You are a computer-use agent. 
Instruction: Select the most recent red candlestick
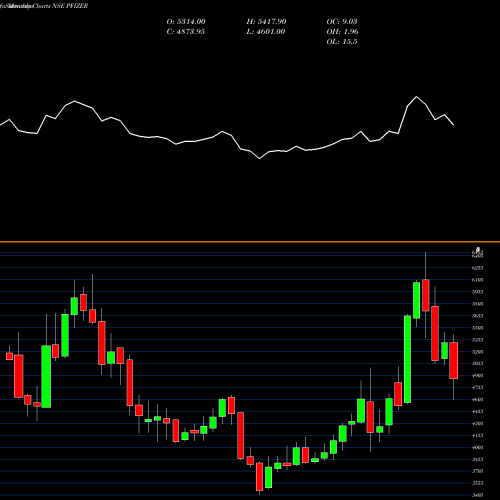pyautogui.click(x=454, y=360)
